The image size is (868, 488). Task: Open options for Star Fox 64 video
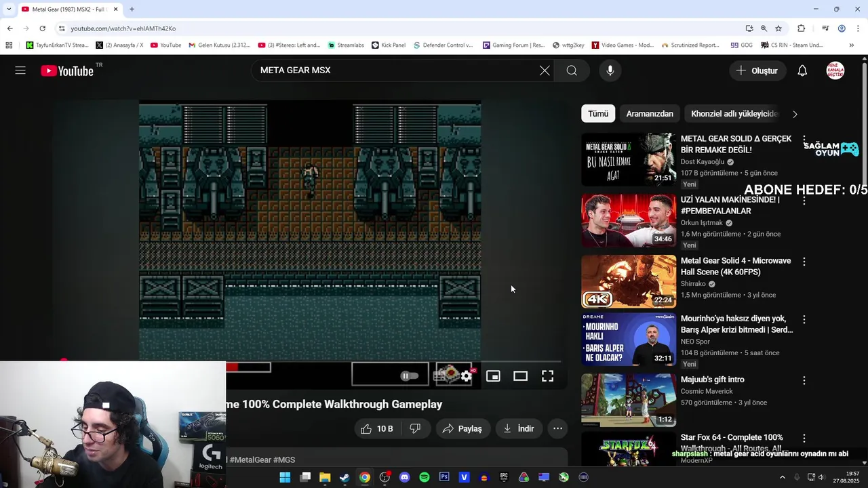804,439
